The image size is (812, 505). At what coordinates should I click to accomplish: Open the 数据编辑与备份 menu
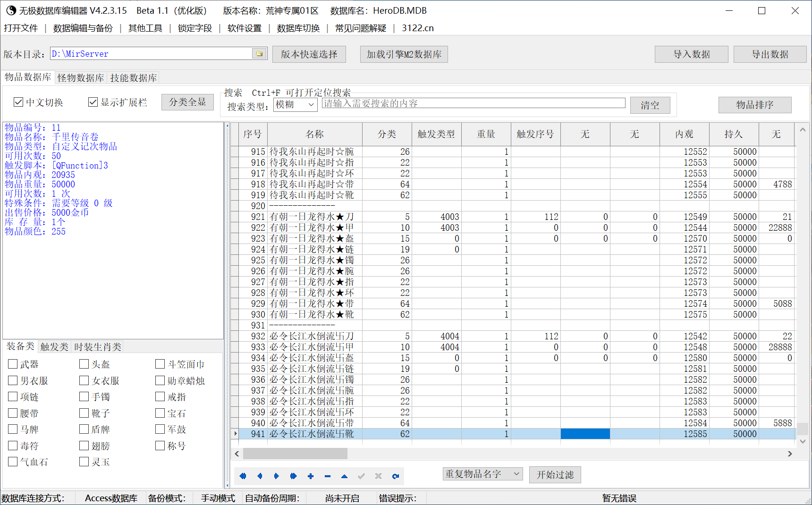83,28
